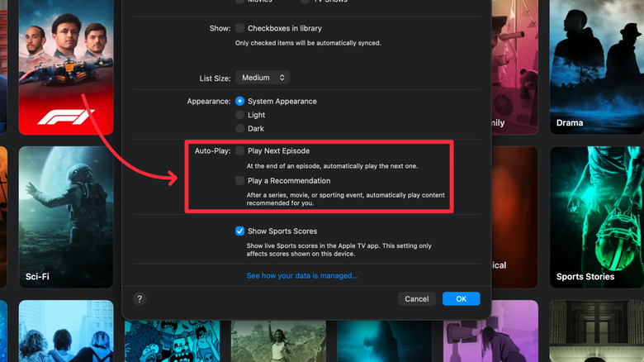Open the Drama category card
Viewport: 644px width, 362px height.
pyautogui.click(x=596, y=67)
